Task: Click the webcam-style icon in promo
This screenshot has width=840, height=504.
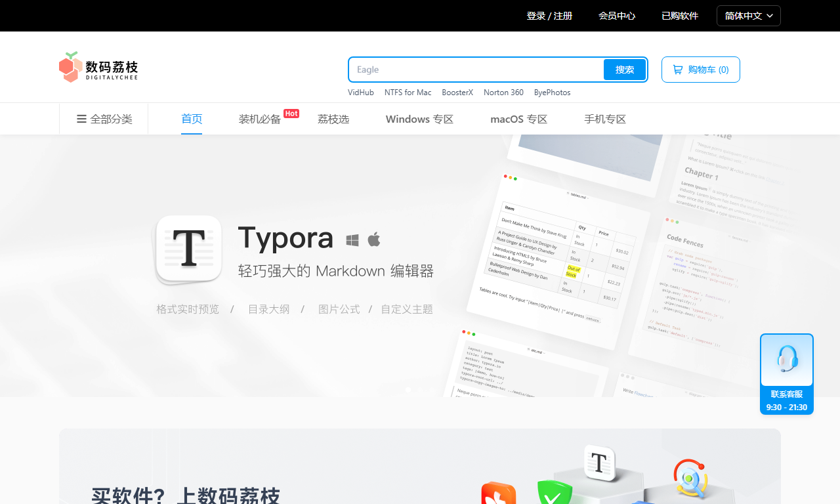Action: [690, 479]
